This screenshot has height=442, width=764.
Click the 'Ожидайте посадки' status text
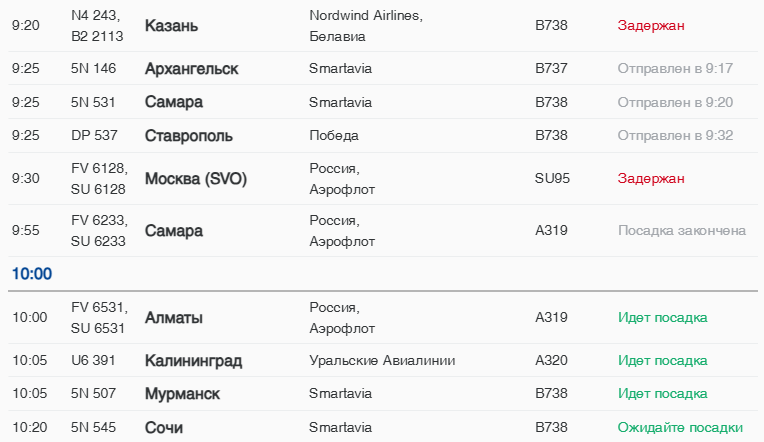coord(680,428)
